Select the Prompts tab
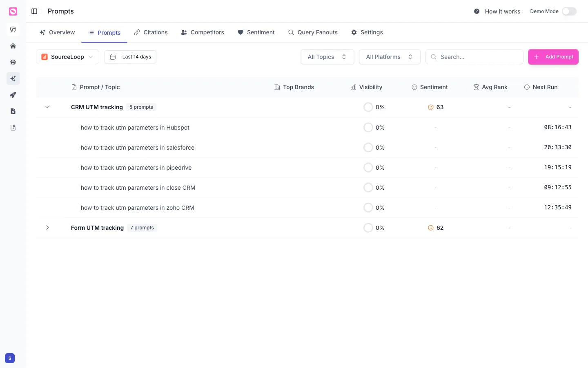 click(x=105, y=33)
